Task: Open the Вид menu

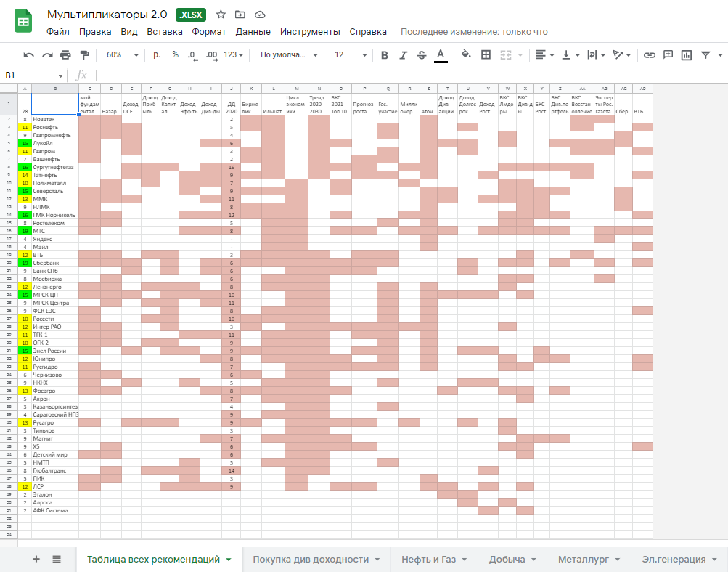Action: pos(129,31)
